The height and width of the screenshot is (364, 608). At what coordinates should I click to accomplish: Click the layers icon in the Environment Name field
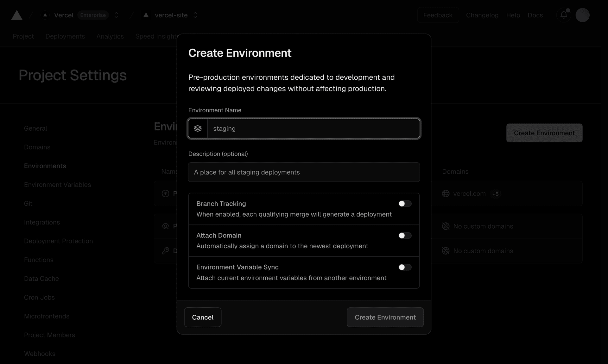pyautogui.click(x=198, y=128)
